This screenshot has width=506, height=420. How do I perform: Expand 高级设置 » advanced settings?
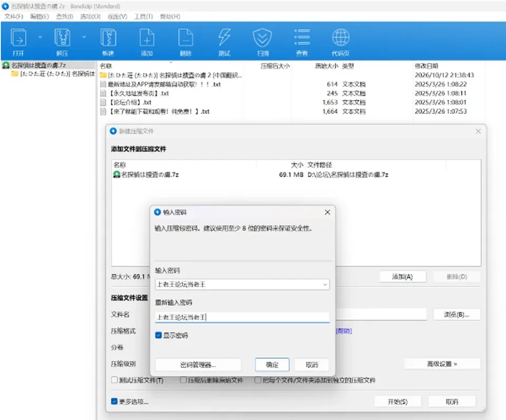442,364
